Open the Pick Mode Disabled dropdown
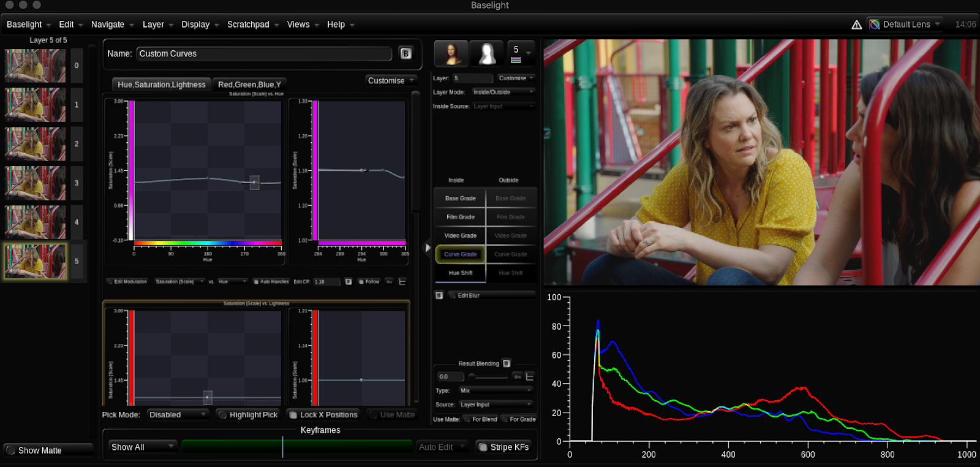 click(178, 415)
